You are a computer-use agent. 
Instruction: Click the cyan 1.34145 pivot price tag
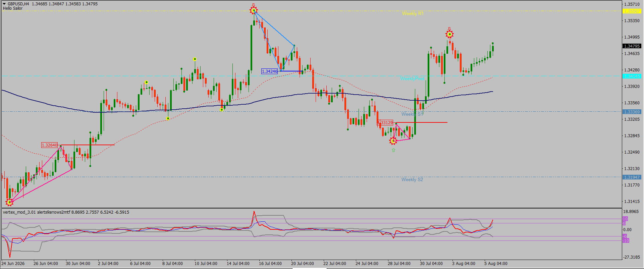[632, 76]
